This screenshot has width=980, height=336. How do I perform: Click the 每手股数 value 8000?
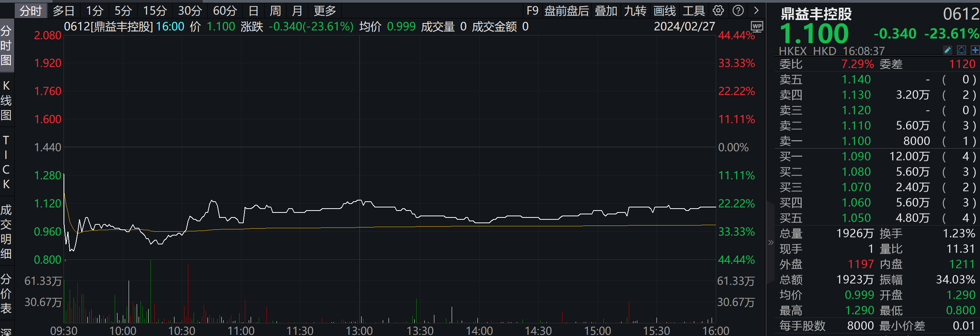[860, 326]
